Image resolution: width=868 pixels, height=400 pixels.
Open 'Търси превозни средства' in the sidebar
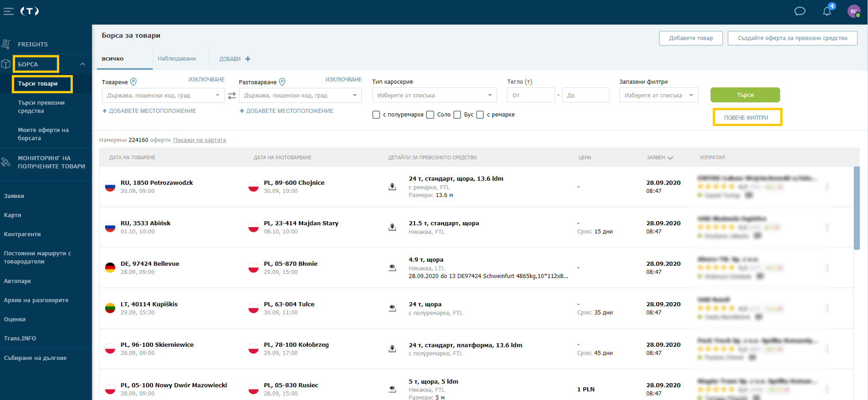point(41,107)
